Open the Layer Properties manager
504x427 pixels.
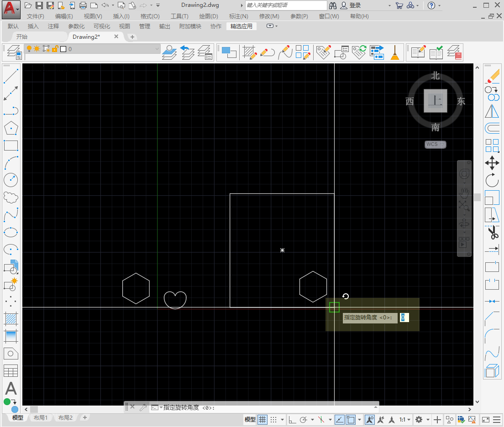(x=14, y=52)
